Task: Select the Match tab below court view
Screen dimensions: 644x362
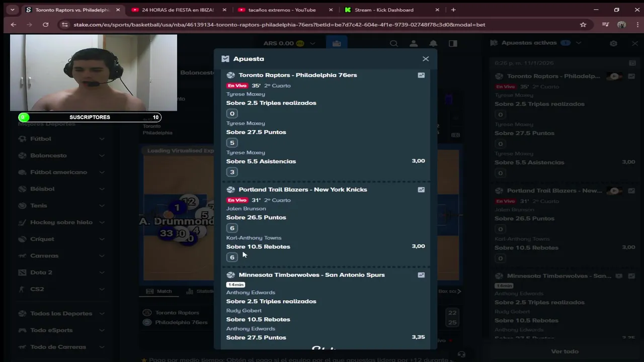Action: (159, 291)
